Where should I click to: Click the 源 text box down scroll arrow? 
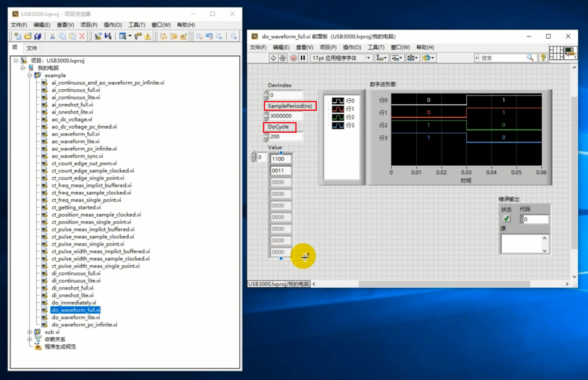point(544,251)
